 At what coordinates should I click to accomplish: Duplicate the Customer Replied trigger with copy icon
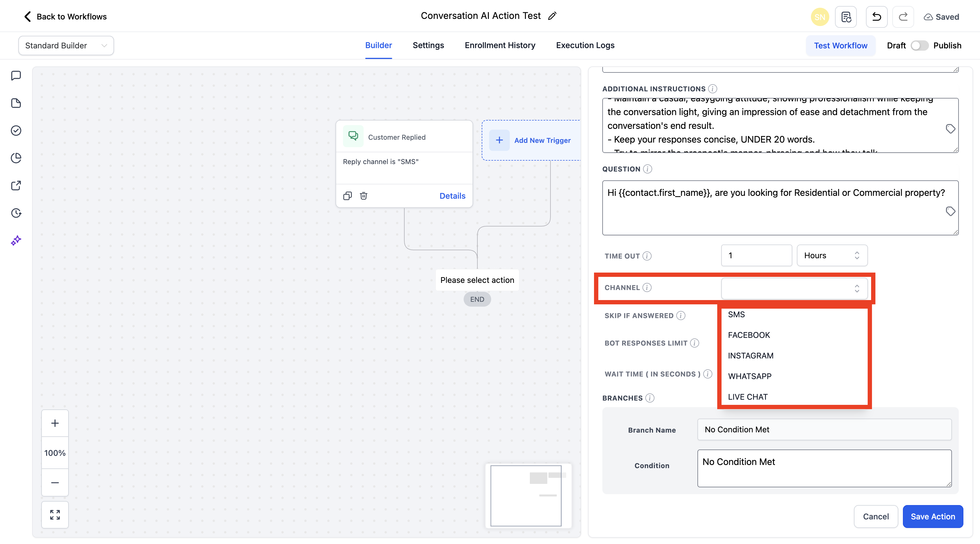pyautogui.click(x=347, y=196)
